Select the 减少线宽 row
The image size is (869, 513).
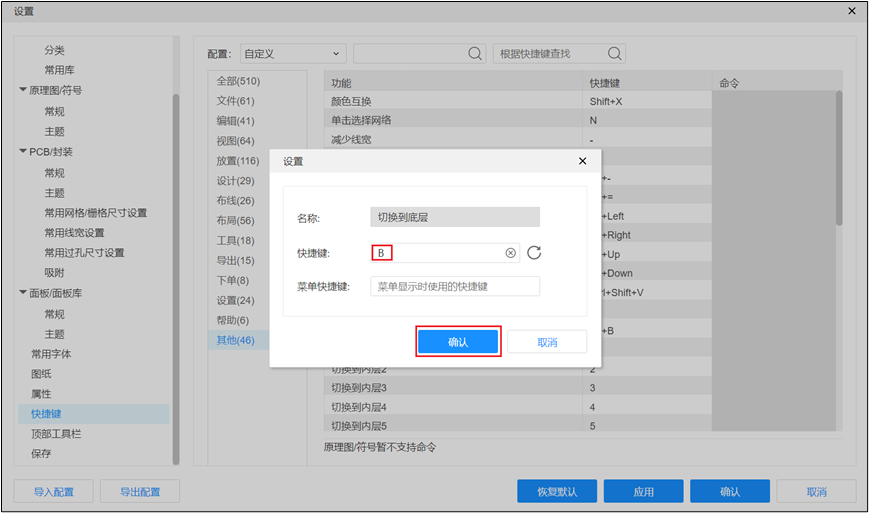[x=518, y=140]
